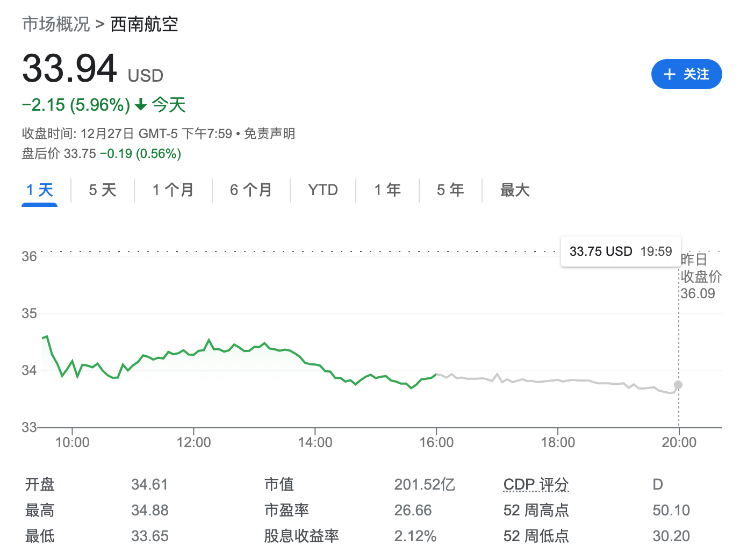Viewport: 747px width, 560px height.
Task: Select the 1 天 range tab
Action: (40, 190)
